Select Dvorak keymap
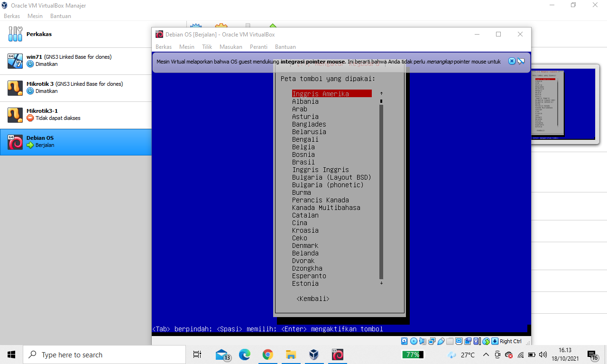Screen dimensions: 607x364 click(303, 261)
